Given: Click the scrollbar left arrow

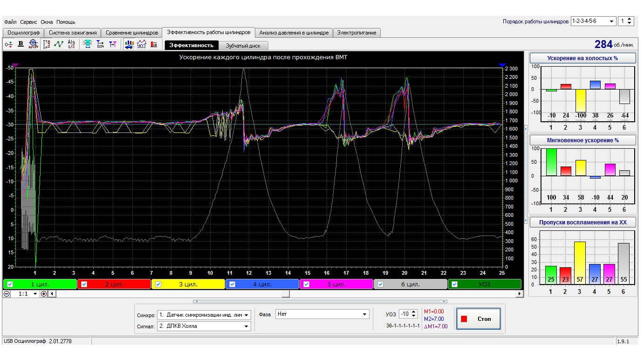Looking at the screenshot, I should [51, 294].
